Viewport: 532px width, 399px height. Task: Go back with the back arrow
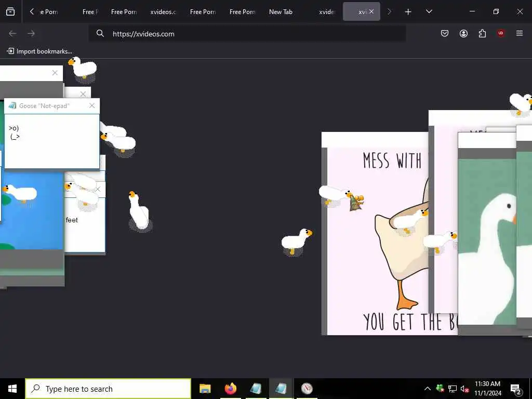click(12, 33)
